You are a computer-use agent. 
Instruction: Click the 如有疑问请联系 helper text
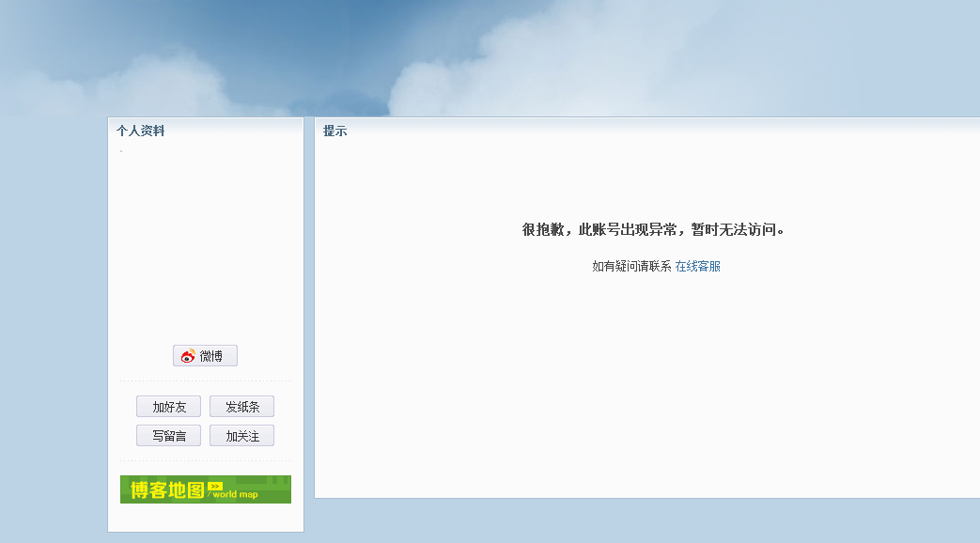click(x=628, y=269)
